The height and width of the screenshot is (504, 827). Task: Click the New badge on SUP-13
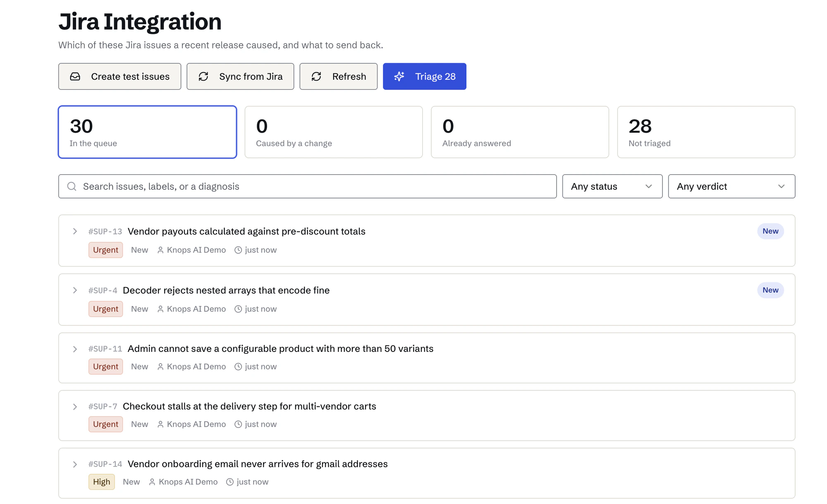[x=770, y=231]
